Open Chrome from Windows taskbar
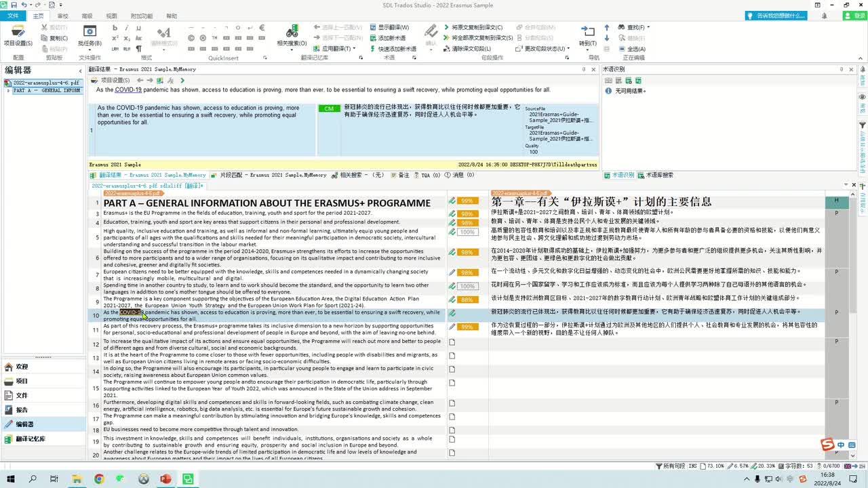 point(99,479)
